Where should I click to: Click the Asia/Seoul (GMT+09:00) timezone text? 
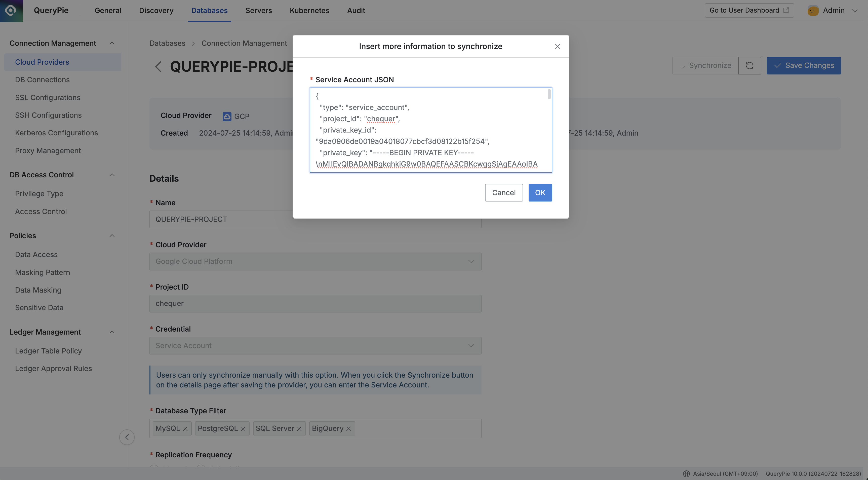pyautogui.click(x=725, y=474)
